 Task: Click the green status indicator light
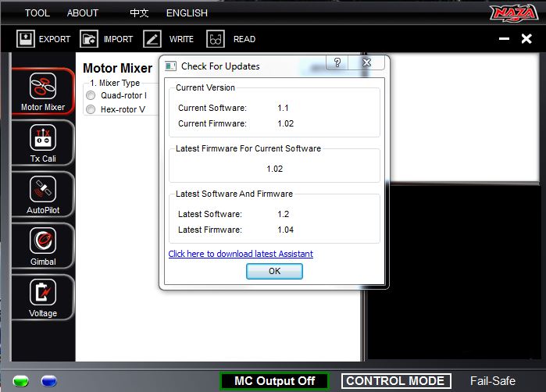coord(21,381)
